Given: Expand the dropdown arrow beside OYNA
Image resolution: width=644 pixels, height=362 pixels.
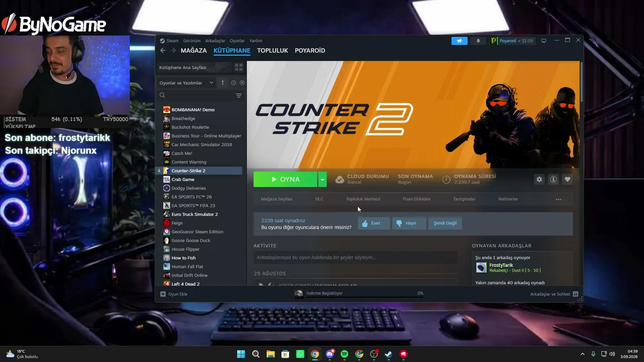Looking at the screenshot, I should click(323, 179).
